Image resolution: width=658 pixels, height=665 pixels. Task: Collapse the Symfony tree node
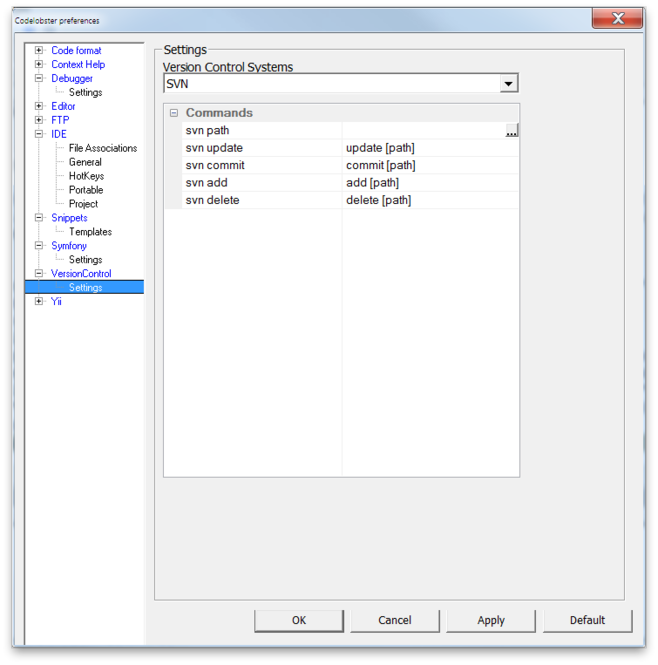click(39, 246)
